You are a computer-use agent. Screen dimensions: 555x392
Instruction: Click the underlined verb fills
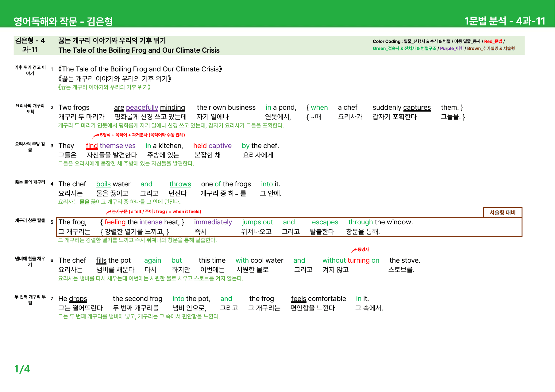(x=101, y=261)
